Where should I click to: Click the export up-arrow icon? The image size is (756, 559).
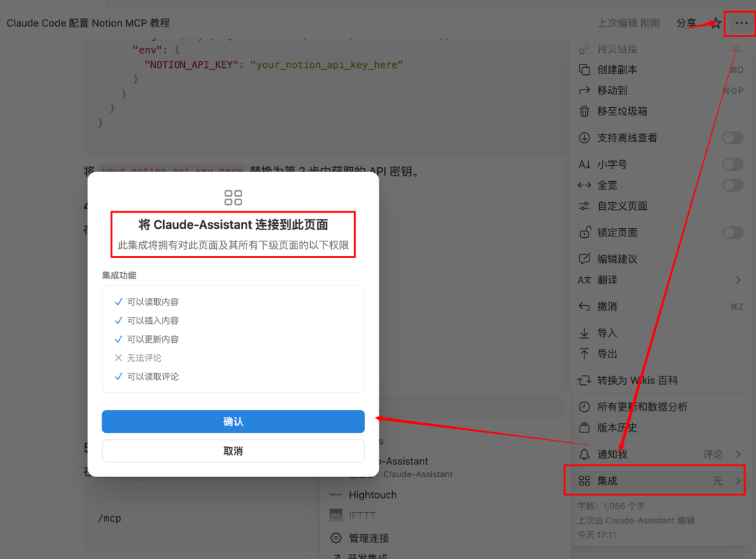click(x=584, y=354)
